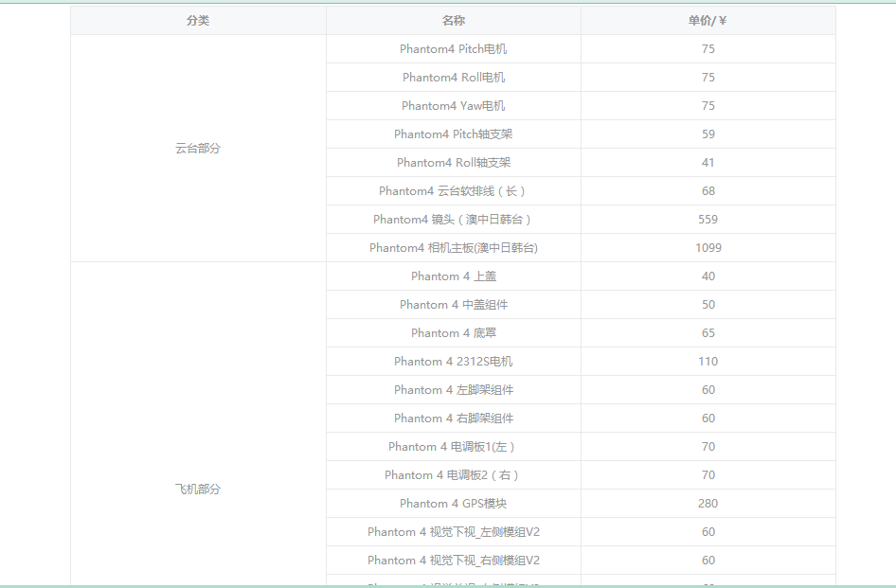Image resolution: width=896 pixels, height=588 pixels.
Task: Click price 40 for Phantom 4 上盖
Action: pos(708,276)
